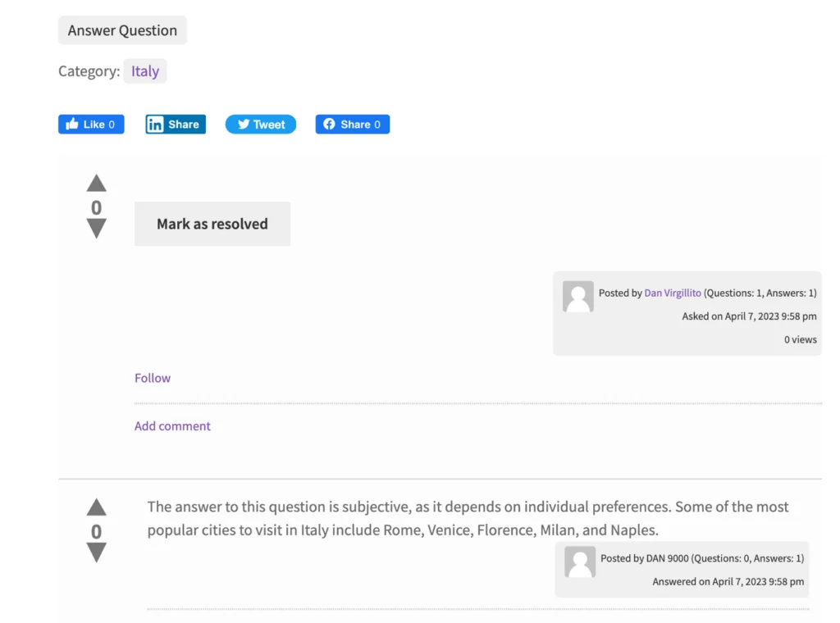Image resolution: width=840 pixels, height=623 pixels.
Task: Share the question on LinkedIn
Action: point(176,124)
